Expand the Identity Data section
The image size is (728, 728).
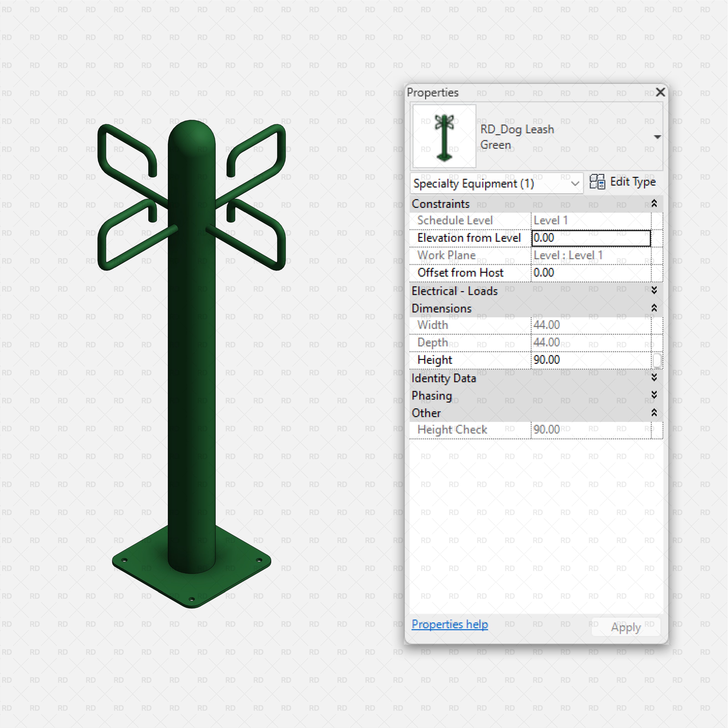654,378
